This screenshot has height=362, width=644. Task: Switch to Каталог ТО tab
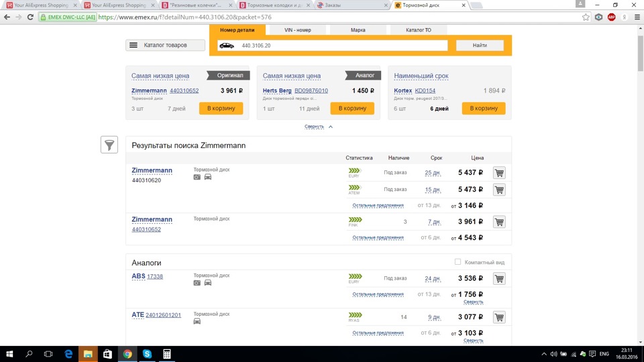pos(419,30)
